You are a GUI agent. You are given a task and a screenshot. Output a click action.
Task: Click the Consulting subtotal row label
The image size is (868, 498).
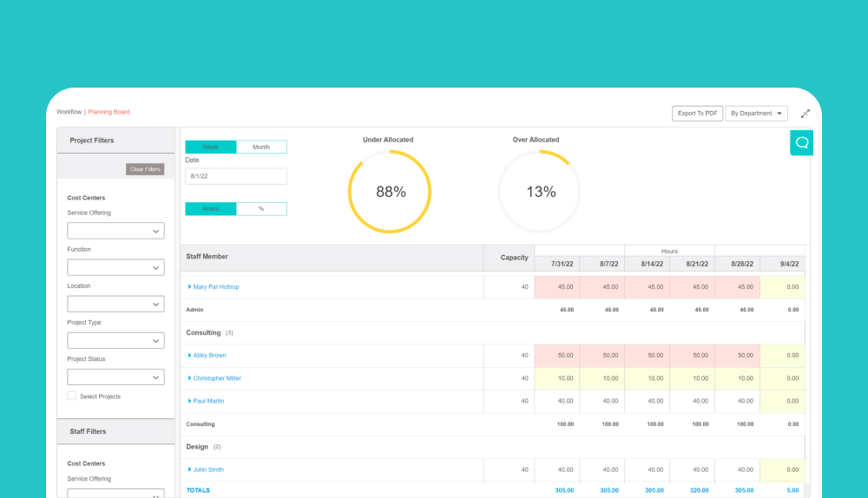click(x=201, y=424)
